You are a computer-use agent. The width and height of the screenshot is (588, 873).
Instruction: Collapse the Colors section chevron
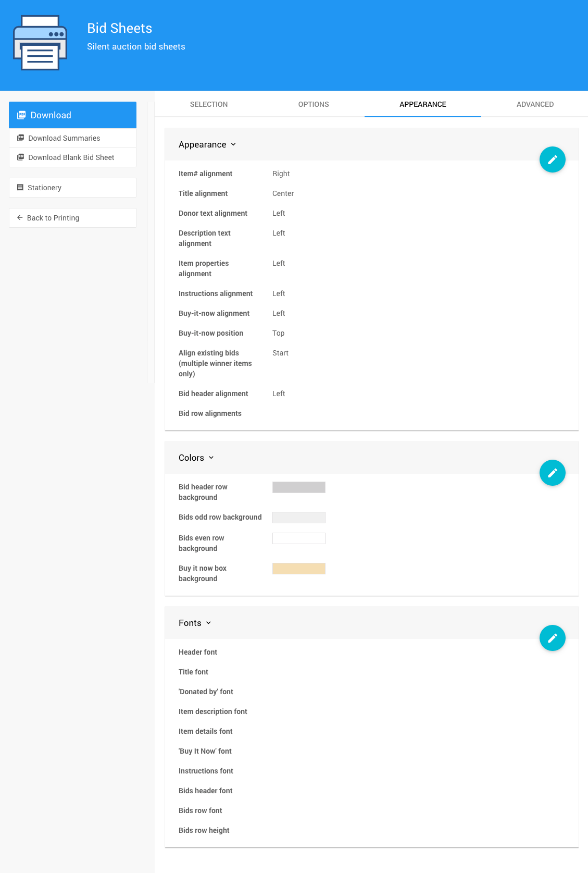click(211, 458)
